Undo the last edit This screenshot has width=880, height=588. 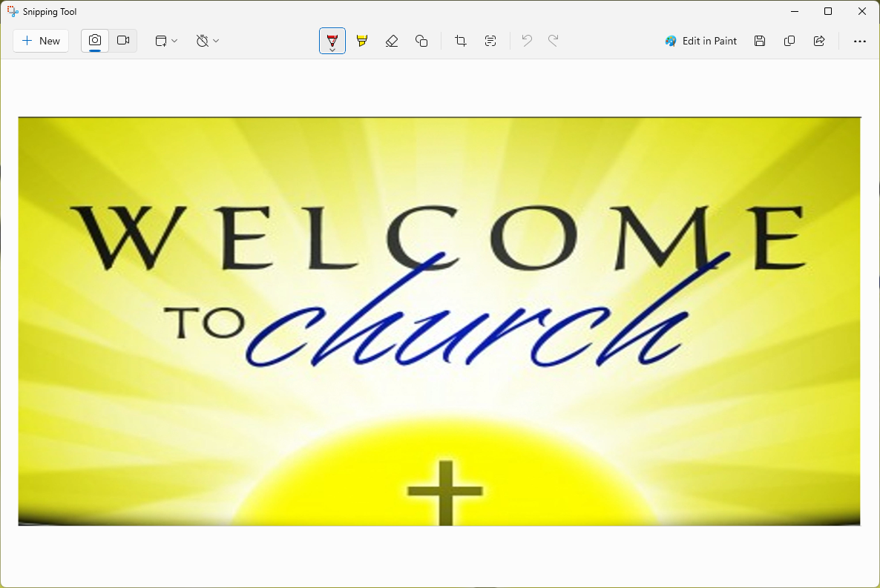click(x=527, y=41)
